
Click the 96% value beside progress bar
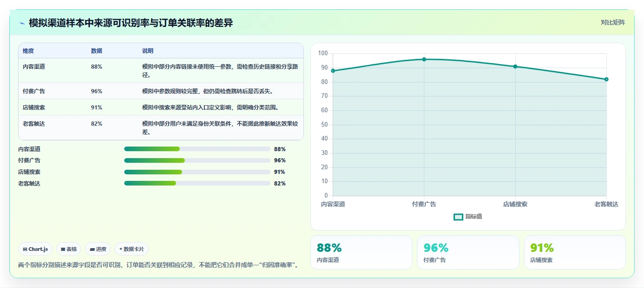point(280,160)
